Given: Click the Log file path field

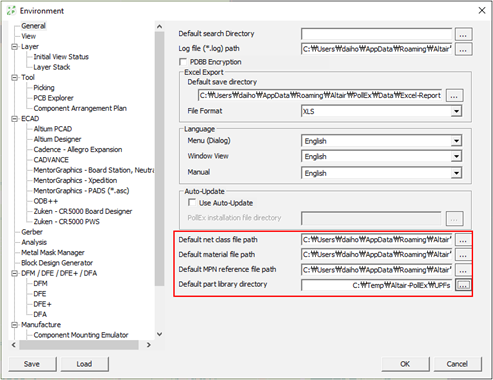Looking at the screenshot, I should [377, 49].
